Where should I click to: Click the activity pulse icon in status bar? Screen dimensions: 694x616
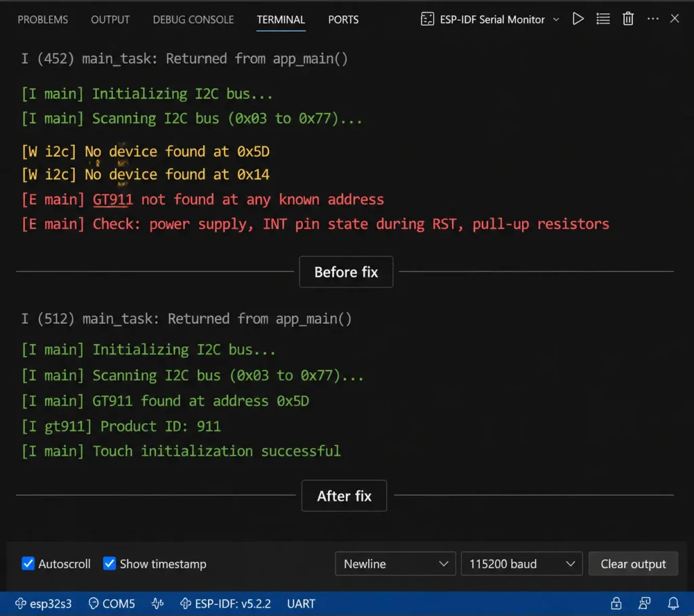coord(157,604)
